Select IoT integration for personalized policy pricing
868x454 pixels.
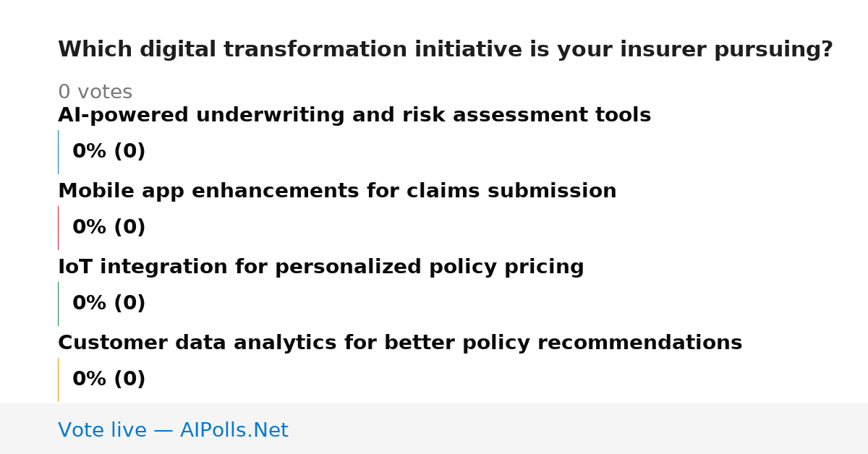tap(321, 267)
